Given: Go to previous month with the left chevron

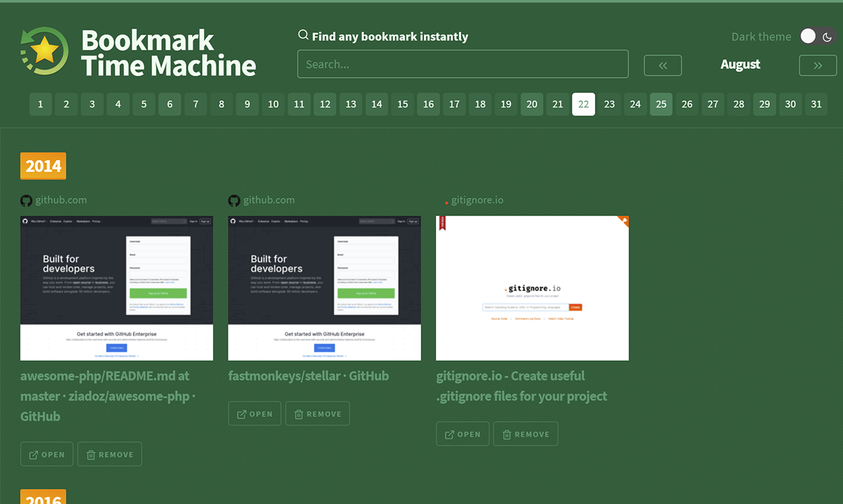Looking at the screenshot, I should (x=662, y=65).
